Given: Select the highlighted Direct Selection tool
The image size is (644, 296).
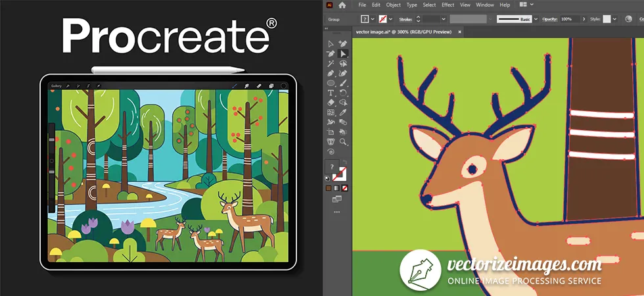Looking at the screenshot, I should pyautogui.click(x=343, y=53).
